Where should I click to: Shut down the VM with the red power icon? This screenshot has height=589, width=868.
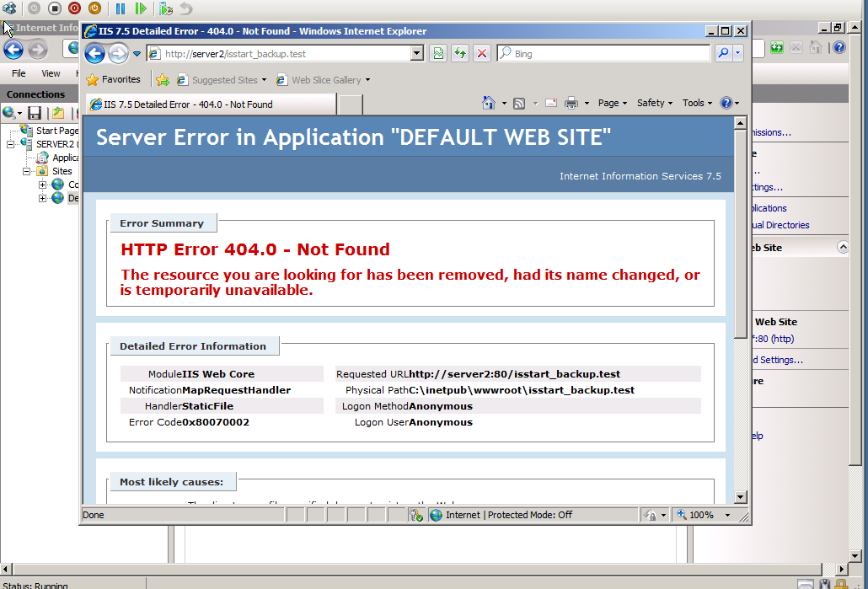tap(74, 8)
